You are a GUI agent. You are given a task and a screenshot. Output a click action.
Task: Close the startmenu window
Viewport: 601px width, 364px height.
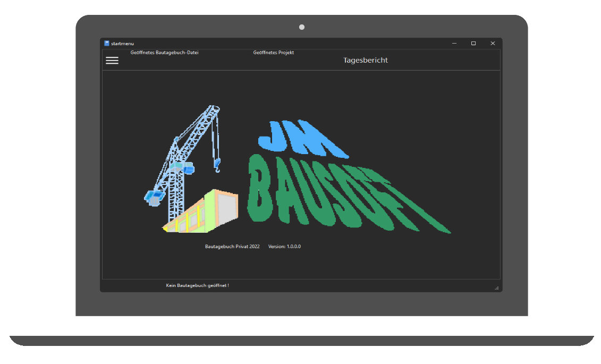pos(493,43)
